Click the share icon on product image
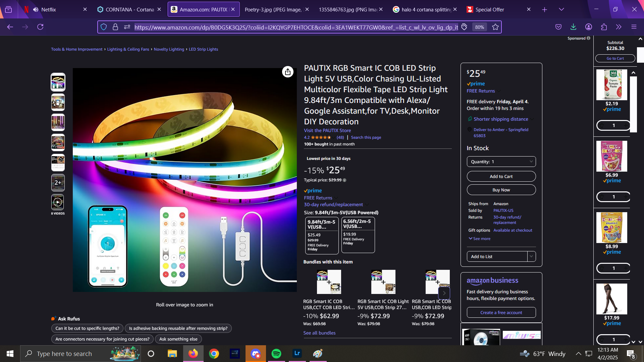The image size is (644, 362). tap(287, 72)
